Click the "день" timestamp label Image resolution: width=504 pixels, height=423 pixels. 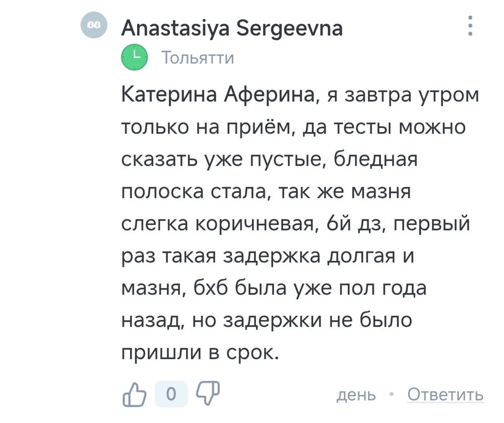(x=355, y=394)
